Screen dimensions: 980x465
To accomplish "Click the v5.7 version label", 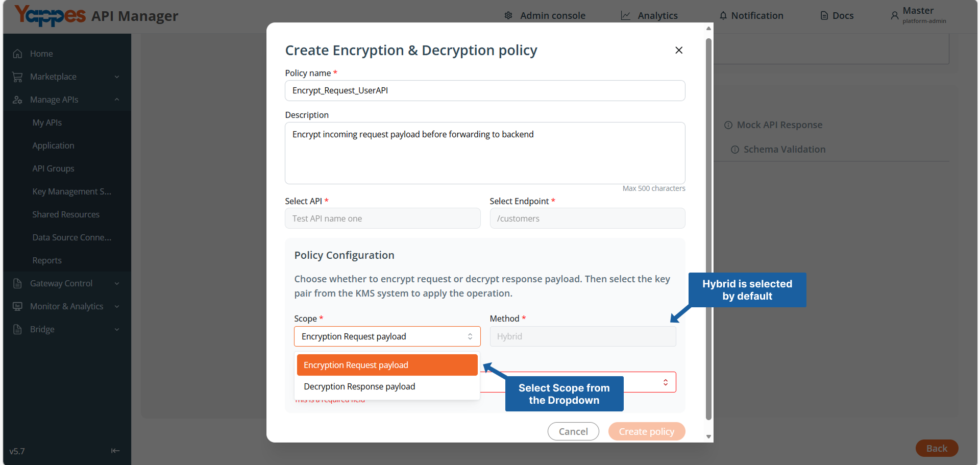I will [x=17, y=451].
